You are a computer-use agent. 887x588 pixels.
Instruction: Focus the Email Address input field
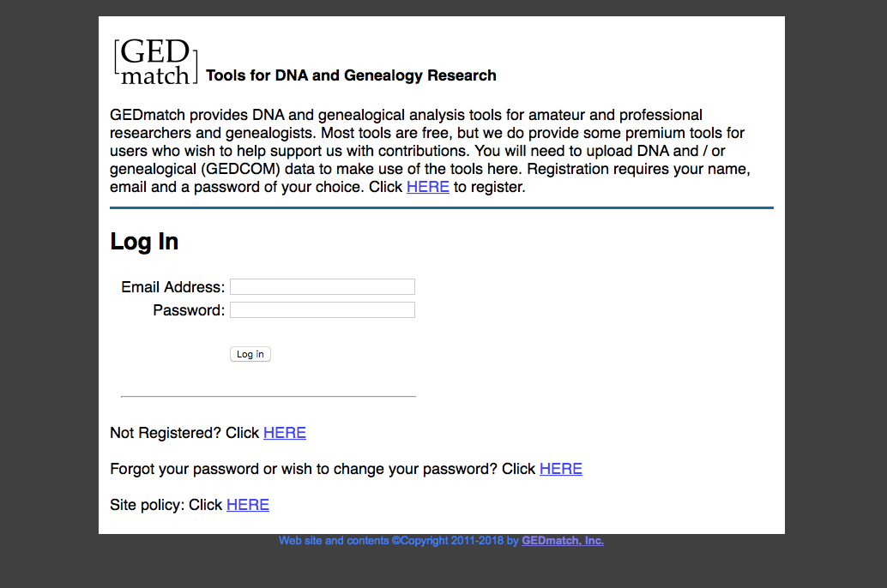[x=323, y=286]
